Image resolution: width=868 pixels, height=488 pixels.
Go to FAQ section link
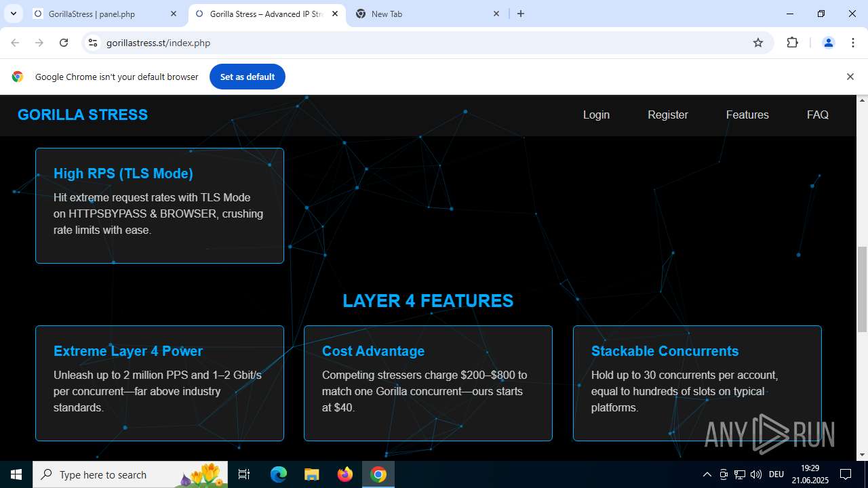(818, 115)
